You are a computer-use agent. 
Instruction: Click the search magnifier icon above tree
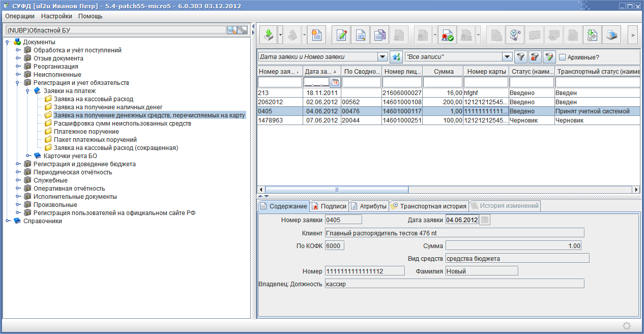click(x=231, y=30)
